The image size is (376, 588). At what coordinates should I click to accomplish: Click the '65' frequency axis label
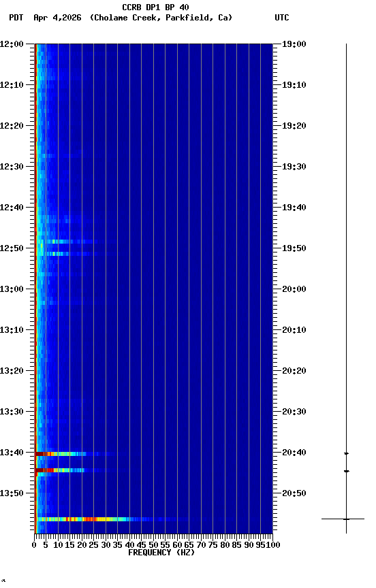[189, 545]
